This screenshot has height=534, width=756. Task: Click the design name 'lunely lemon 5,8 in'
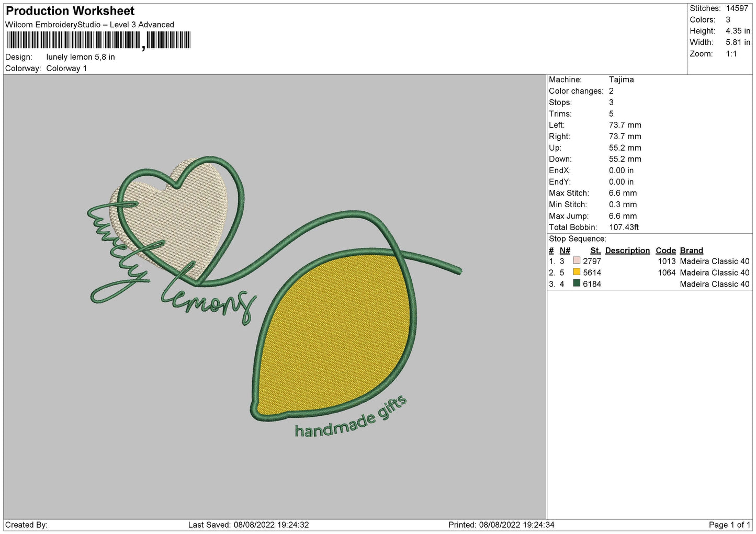[x=81, y=57]
